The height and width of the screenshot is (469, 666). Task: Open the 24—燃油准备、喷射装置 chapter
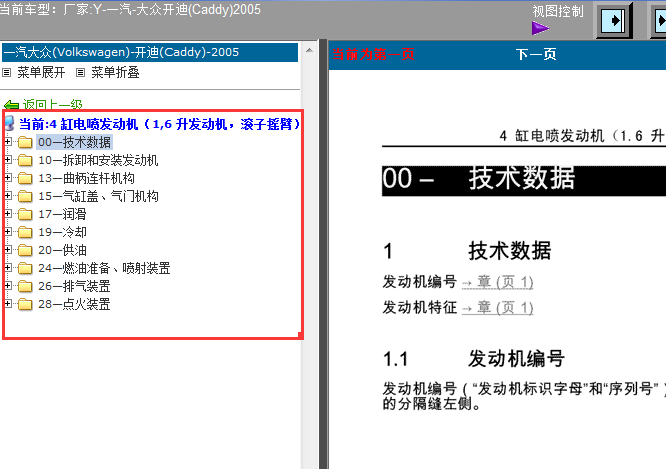click(104, 268)
